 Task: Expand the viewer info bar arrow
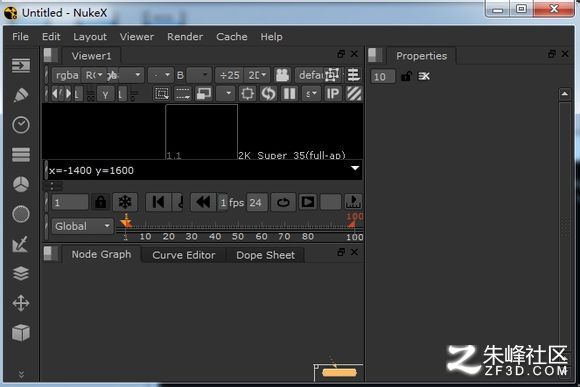[355, 169]
